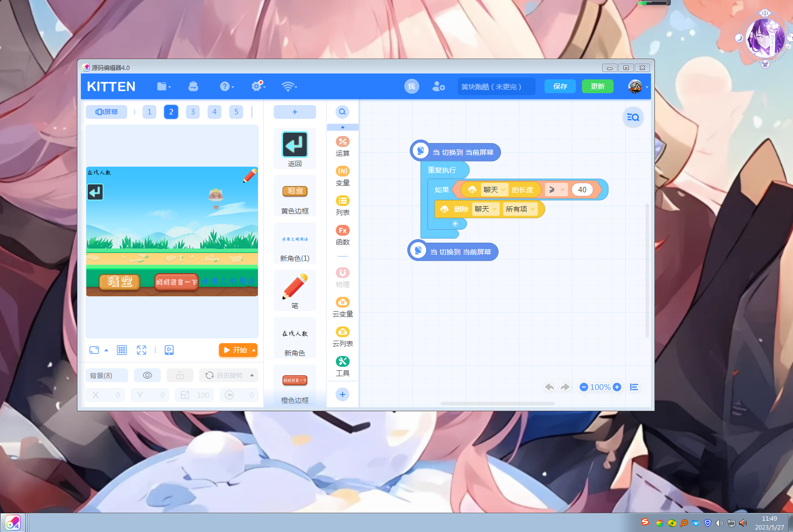Open the user profile avatar menu

pyautogui.click(x=638, y=87)
